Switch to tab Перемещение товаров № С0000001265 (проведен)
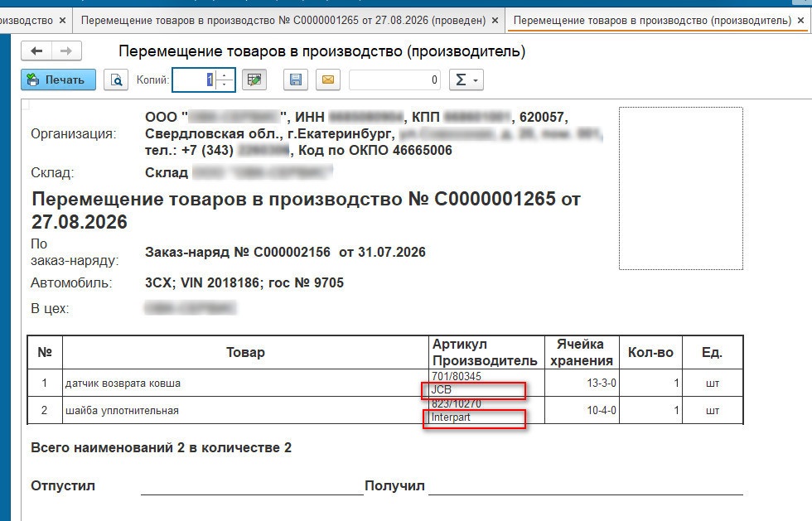The width and height of the screenshot is (812, 521). [283, 20]
